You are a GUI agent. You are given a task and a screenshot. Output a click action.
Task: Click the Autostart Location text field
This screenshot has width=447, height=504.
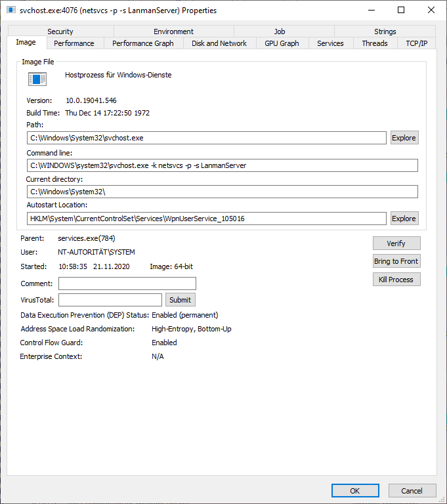point(207,219)
